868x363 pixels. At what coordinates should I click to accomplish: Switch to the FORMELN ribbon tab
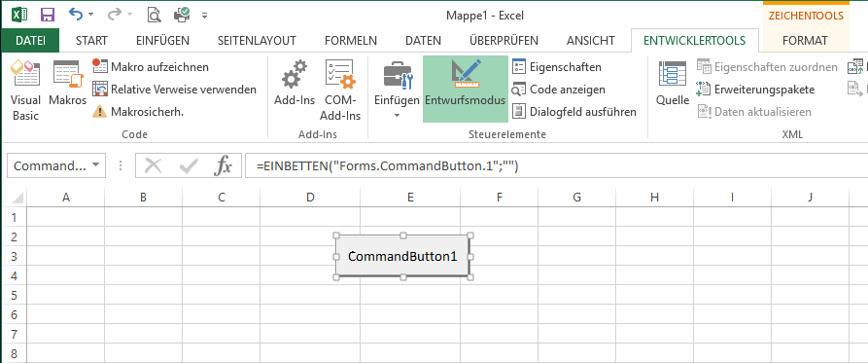351,41
